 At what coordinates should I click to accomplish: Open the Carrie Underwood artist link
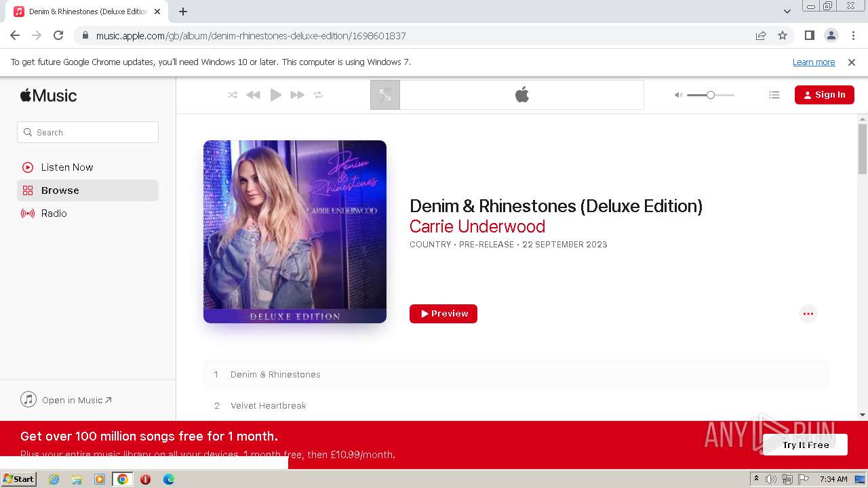pos(477,226)
